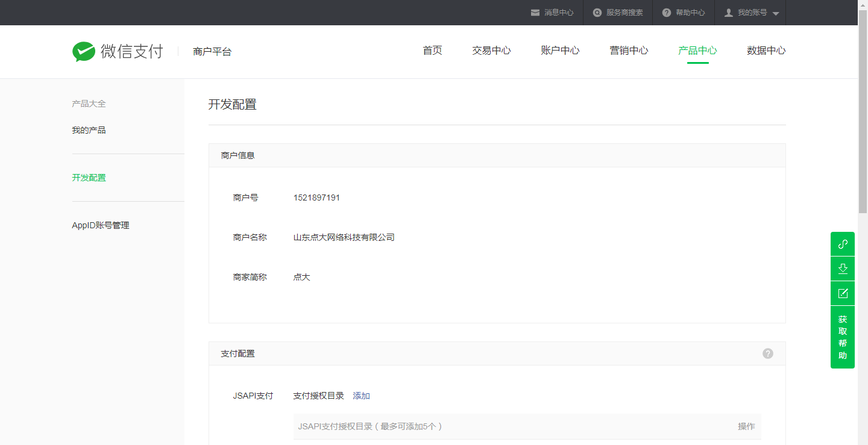The height and width of the screenshot is (445, 868).
Task: Select 开发配置 in the sidebar
Action: coord(89,178)
